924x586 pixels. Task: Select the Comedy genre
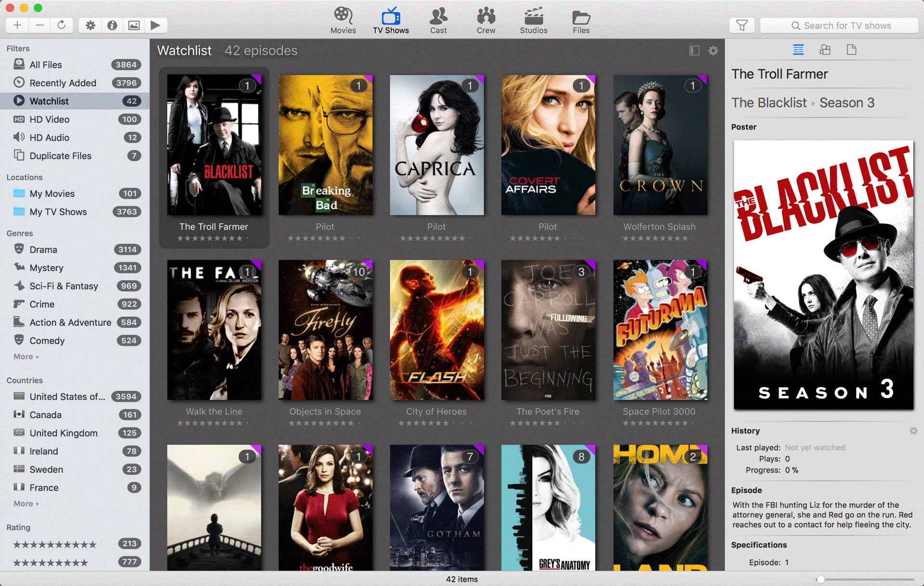point(75,341)
